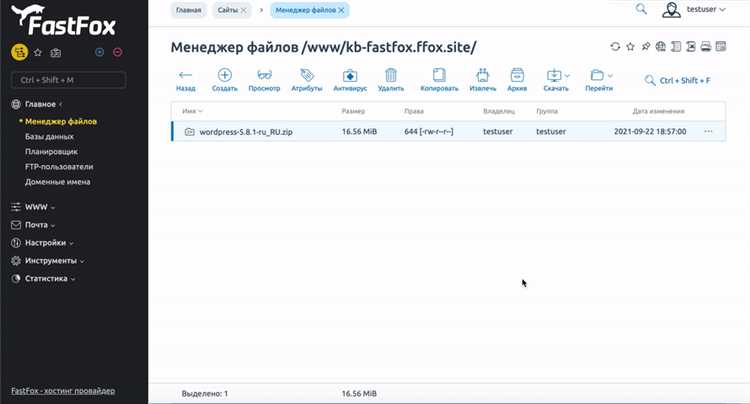This screenshot has width=750, height=404.
Task: Open the testuser account dropdown
Action: 706,9
